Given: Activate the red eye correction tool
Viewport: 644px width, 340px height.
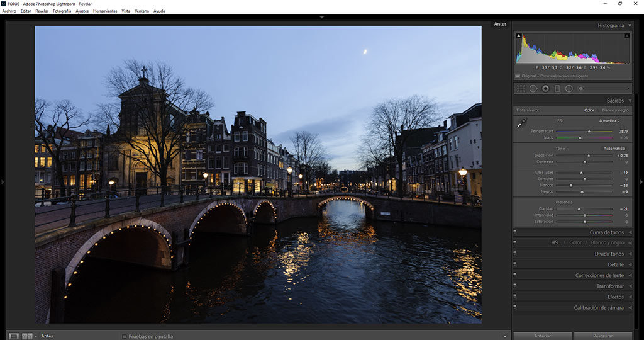Looking at the screenshot, I should click(x=545, y=89).
